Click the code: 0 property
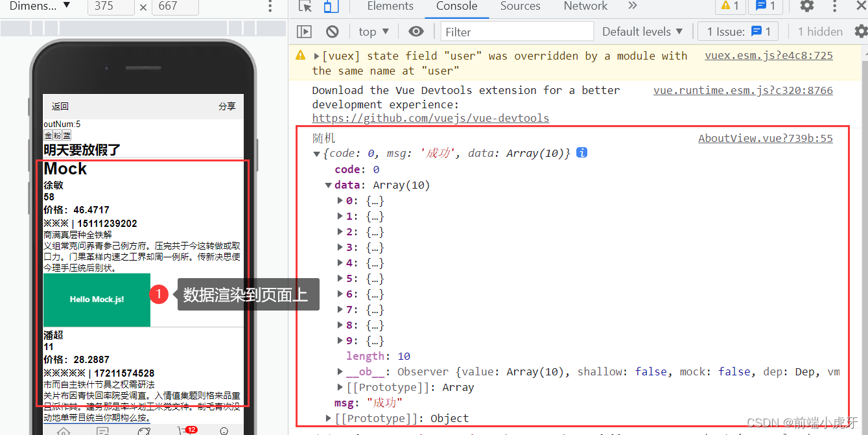The image size is (868, 435). pyautogui.click(x=357, y=169)
